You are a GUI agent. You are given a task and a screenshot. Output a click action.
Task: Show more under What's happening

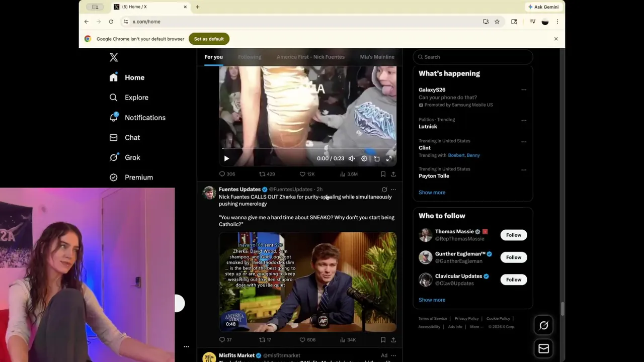point(432,193)
